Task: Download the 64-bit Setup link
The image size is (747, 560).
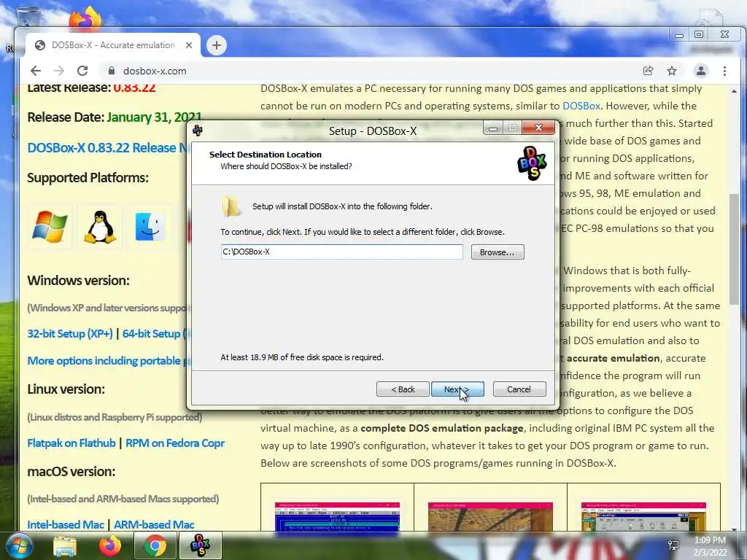Action: pyautogui.click(x=155, y=334)
